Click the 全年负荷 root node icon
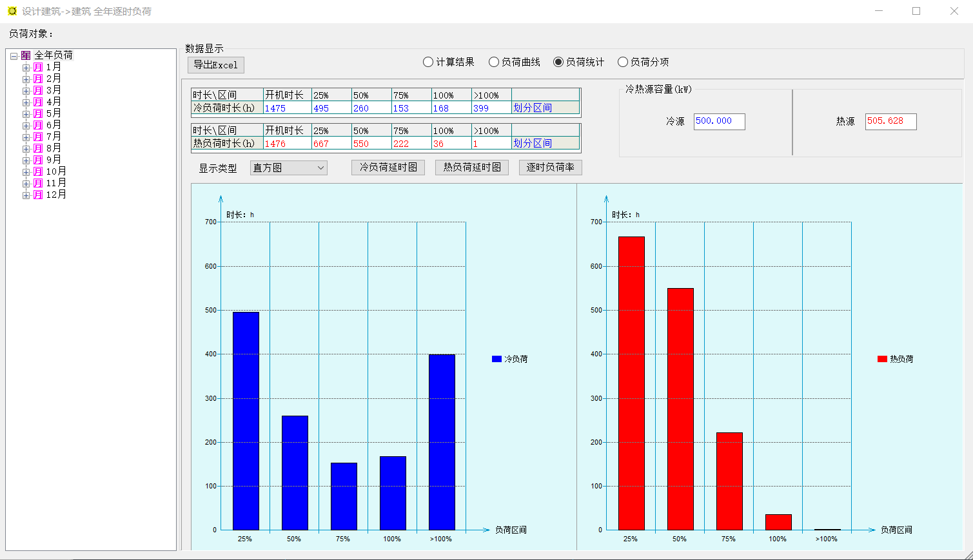The width and height of the screenshot is (973, 560). [26, 56]
